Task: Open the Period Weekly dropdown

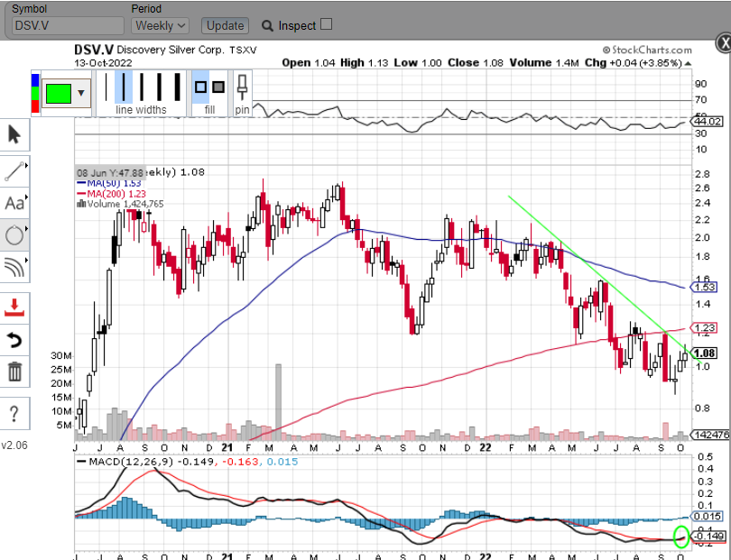Action: click(161, 26)
